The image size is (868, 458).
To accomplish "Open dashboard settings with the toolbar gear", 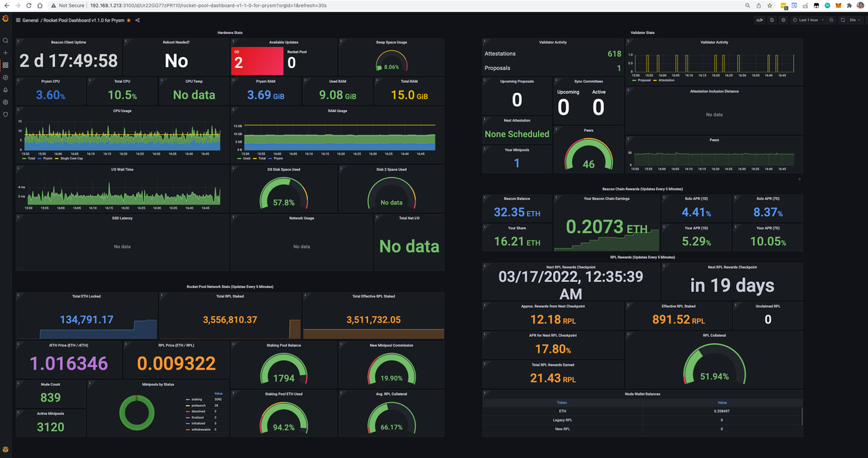I will 784,20.
